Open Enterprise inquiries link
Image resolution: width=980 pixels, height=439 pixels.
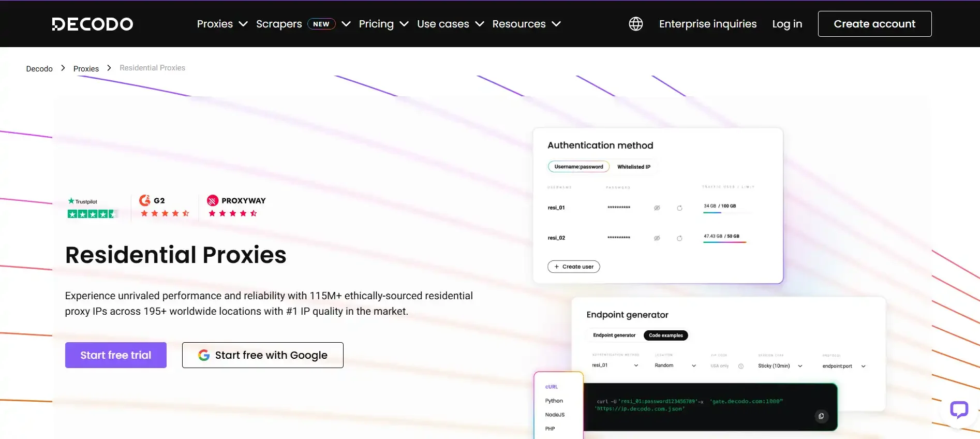pos(708,24)
